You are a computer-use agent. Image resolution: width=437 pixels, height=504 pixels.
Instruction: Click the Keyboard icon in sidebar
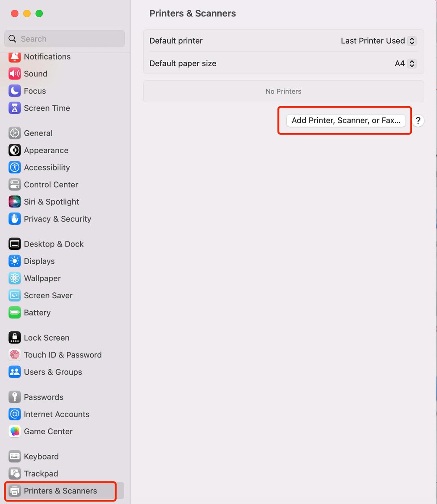click(15, 457)
